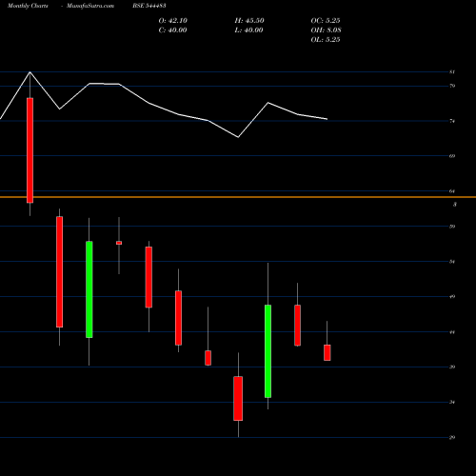Click the 79 price axis label
Screen dimensions: 476x476
coord(452,86)
